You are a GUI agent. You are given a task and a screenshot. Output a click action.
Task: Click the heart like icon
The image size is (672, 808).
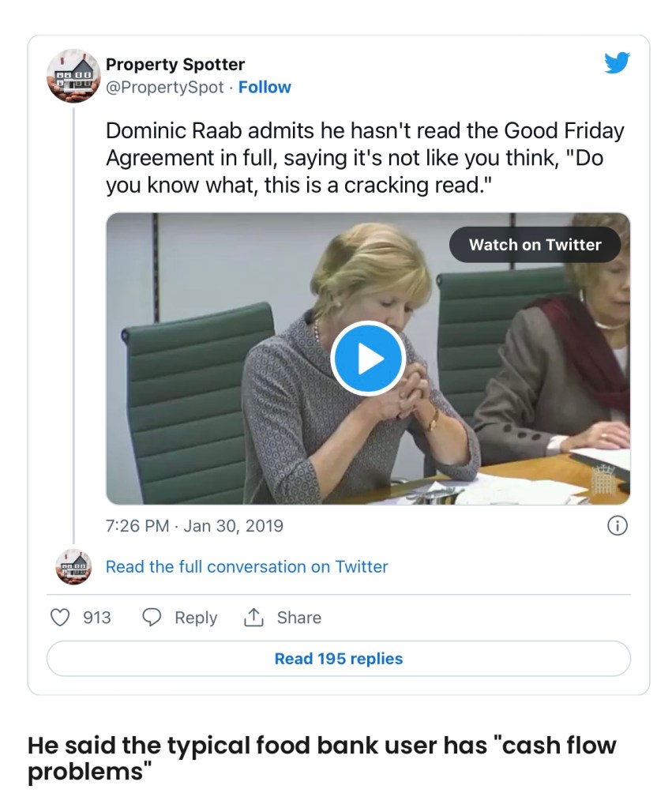click(61, 617)
